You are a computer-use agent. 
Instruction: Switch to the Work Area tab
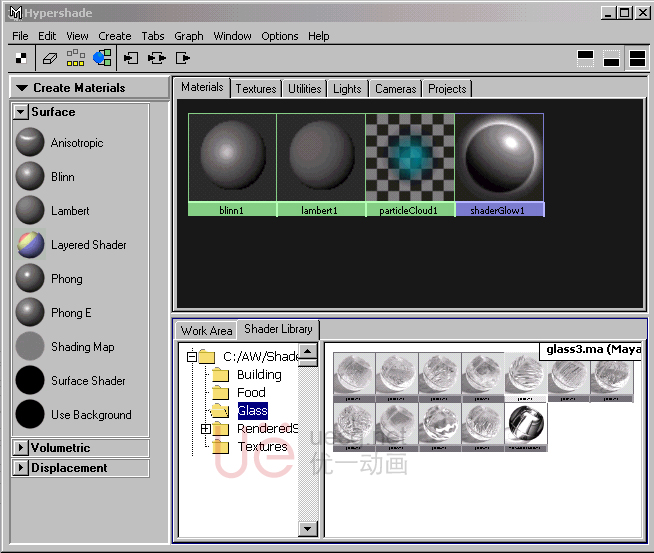[206, 331]
